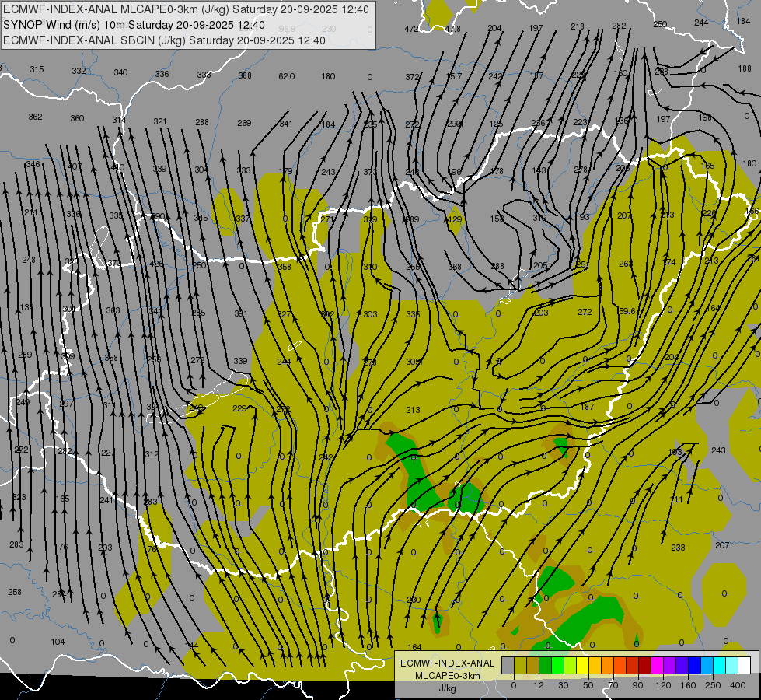The image size is (761, 700).
Task: Click the map value 472
Action: click(411, 29)
